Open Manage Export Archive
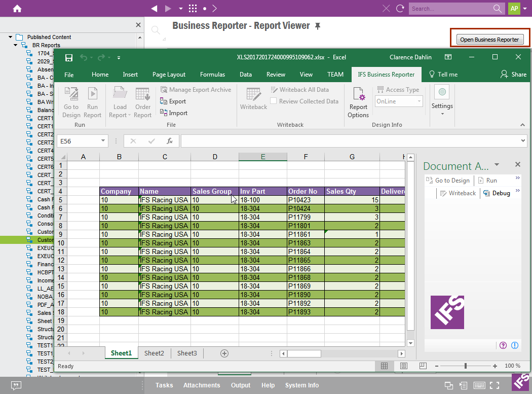This screenshot has width=532, height=394. coord(196,90)
